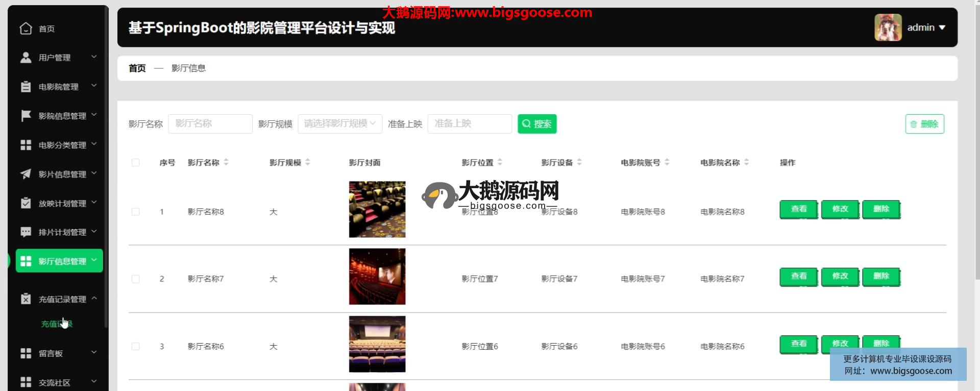Toggle the select-all checkbox in table header
Screen dimensions: 980x391
(135, 163)
